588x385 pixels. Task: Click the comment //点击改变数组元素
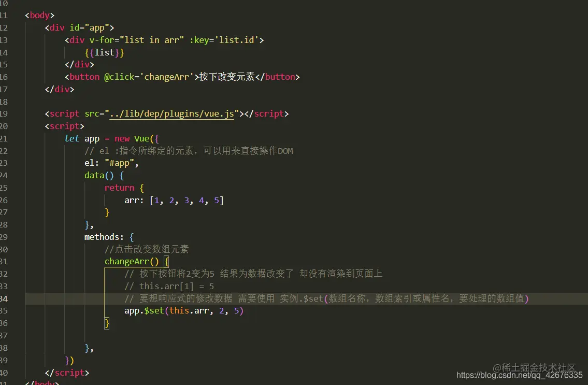(x=146, y=249)
